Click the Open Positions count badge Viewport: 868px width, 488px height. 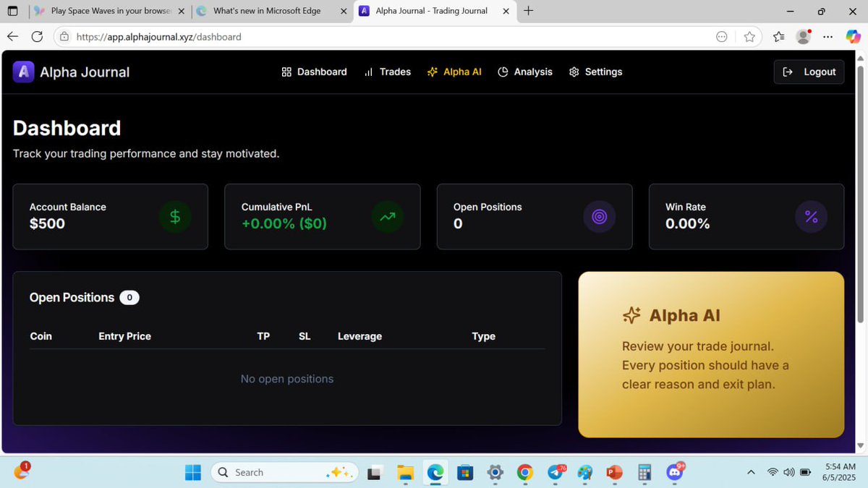click(x=129, y=297)
